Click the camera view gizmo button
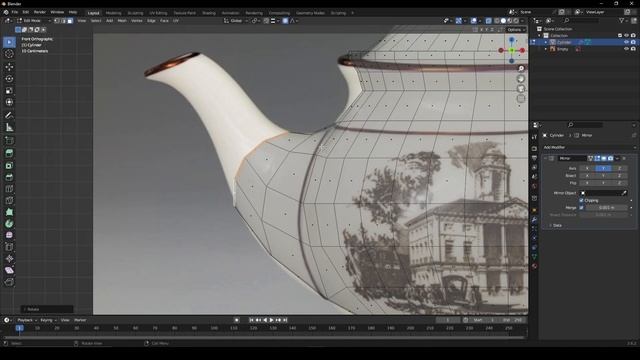Viewport: 640px width, 360px height. 521,89
